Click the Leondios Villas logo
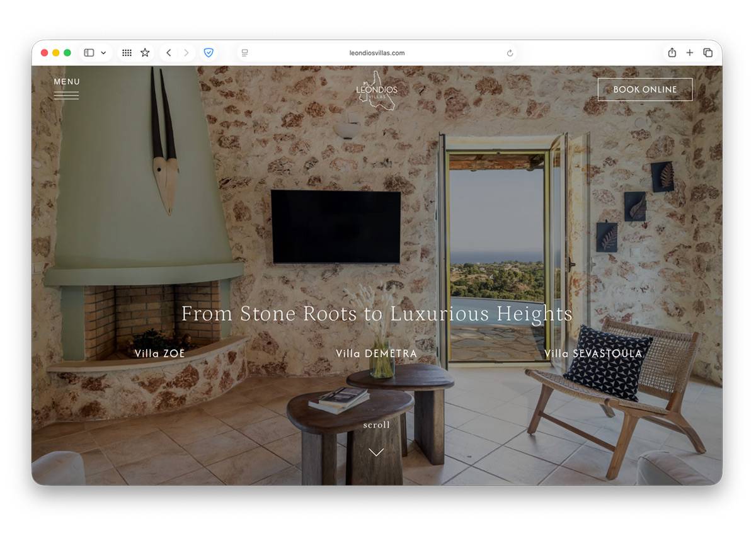Screen dimensions: 756x536 pos(377,91)
